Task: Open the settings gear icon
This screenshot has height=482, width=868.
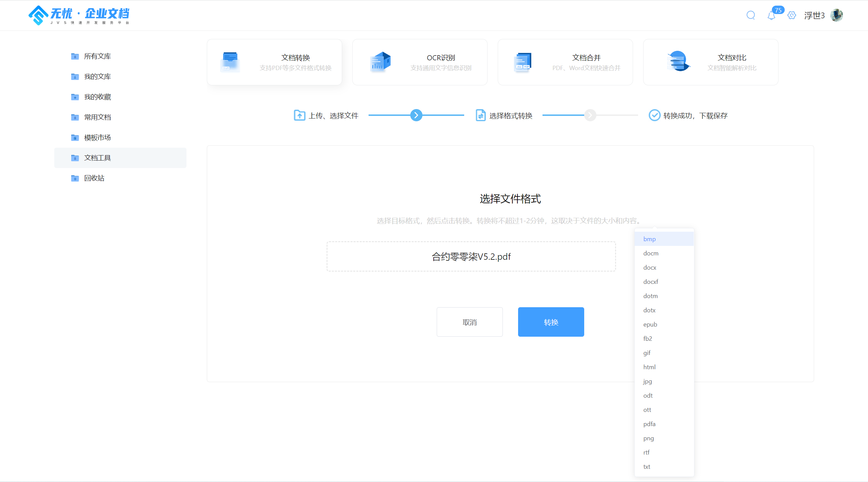Action: coord(792,15)
